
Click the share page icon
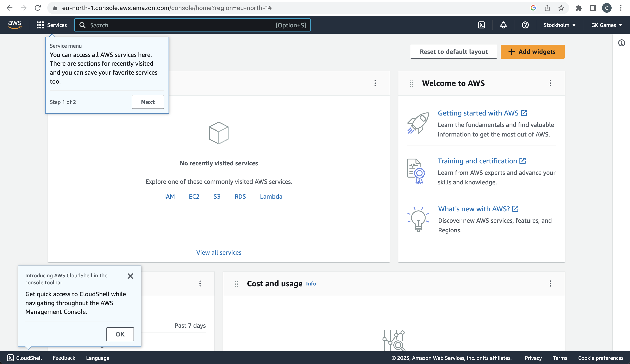click(x=547, y=8)
